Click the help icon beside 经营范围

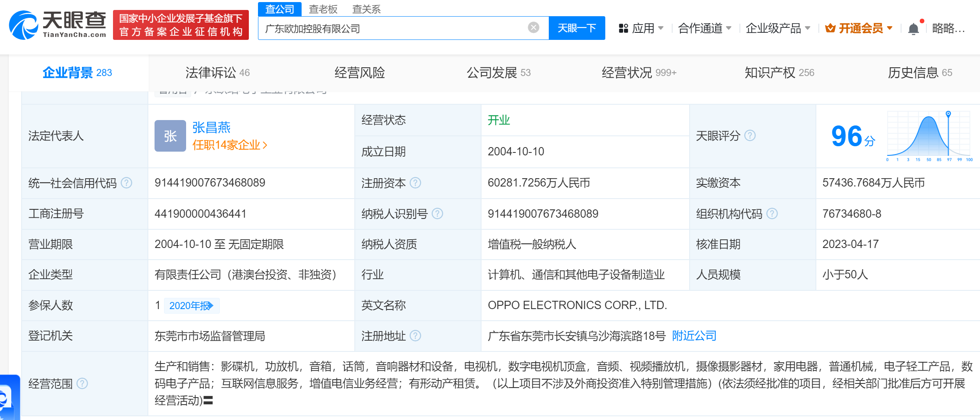82,383
